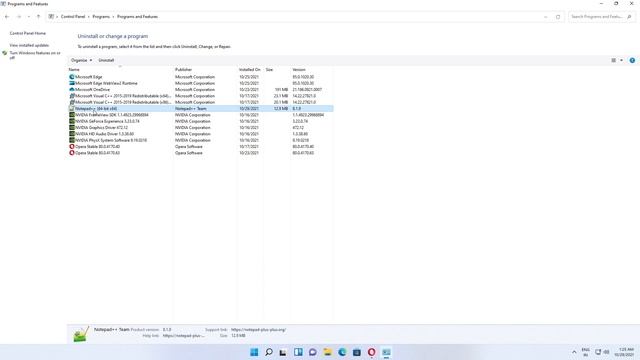Open Task View on taskbar

tap(283, 352)
